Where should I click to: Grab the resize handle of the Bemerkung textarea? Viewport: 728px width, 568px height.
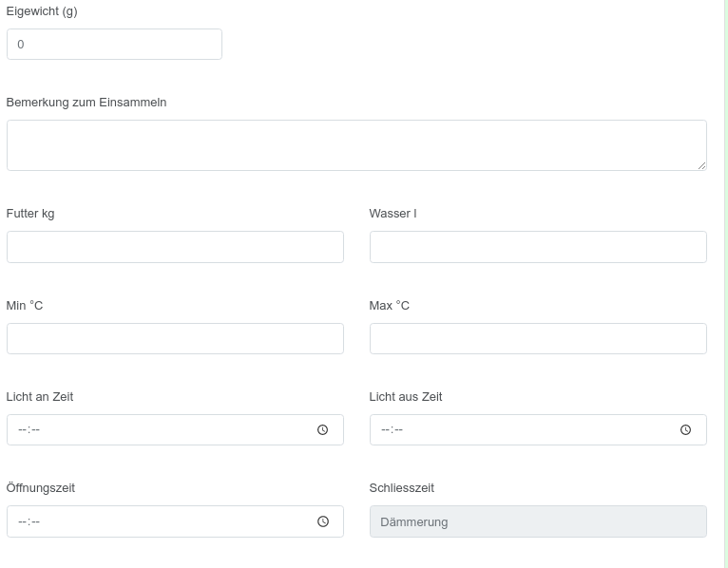pyautogui.click(x=701, y=165)
